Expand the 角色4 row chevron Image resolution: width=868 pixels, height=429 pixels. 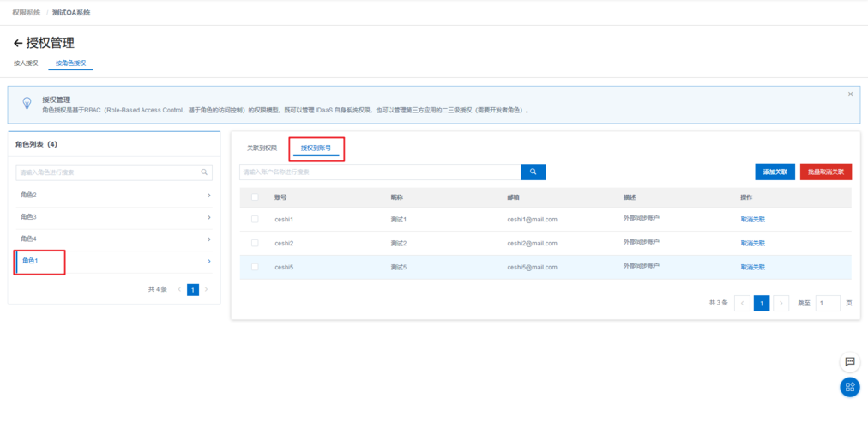(208, 239)
